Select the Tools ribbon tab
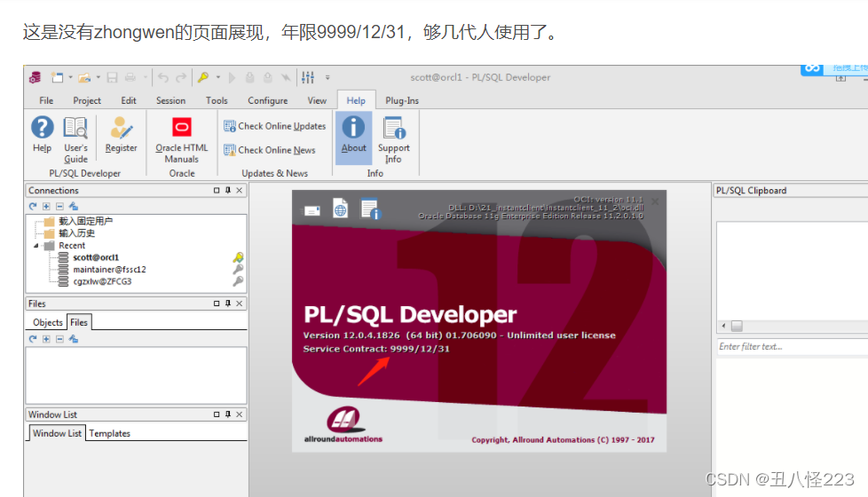Viewport: 868px width, 497px height. click(217, 100)
